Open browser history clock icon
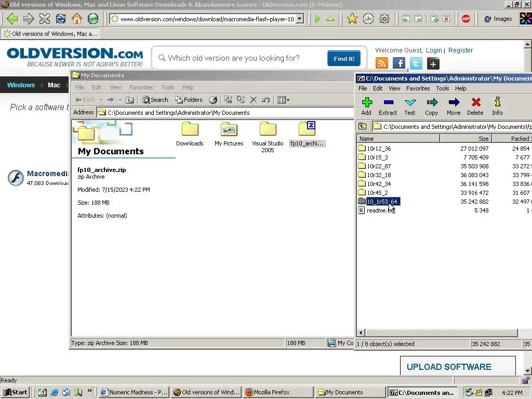The width and height of the screenshot is (532, 399). [x=368, y=19]
